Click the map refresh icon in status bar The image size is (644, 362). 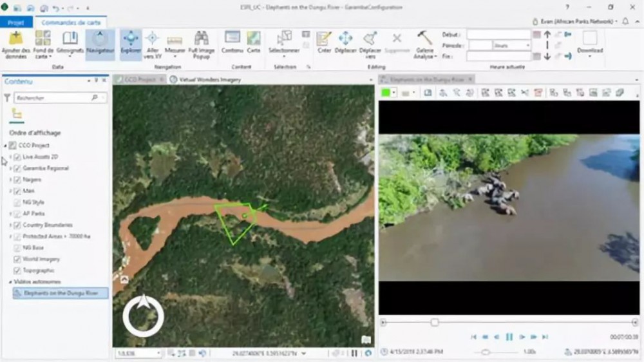tap(368, 354)
